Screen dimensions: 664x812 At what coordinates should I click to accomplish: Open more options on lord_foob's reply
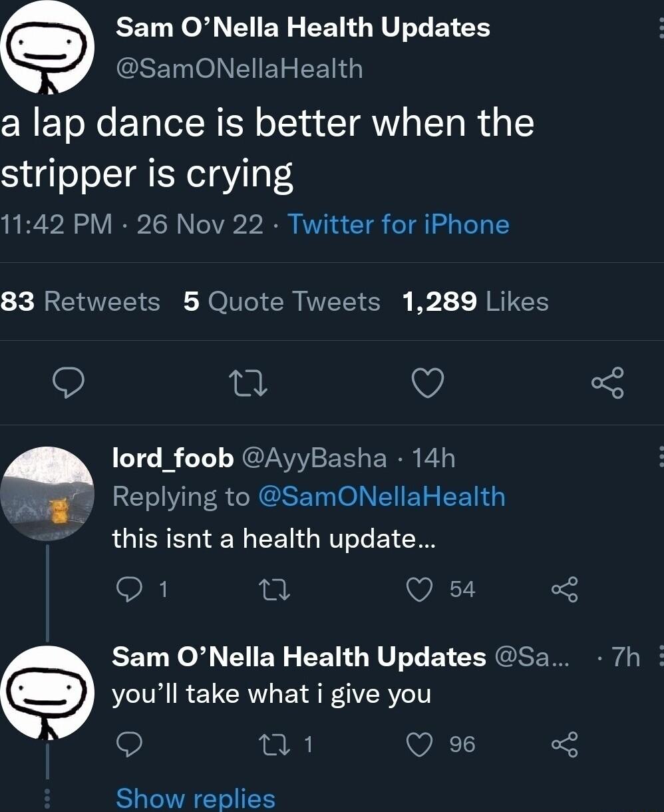tap(660, 457)
